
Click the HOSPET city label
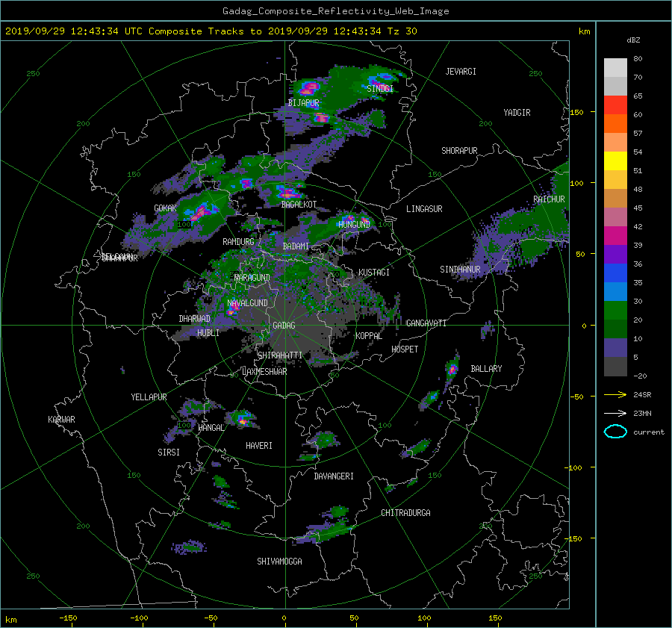tap(405, 349)
